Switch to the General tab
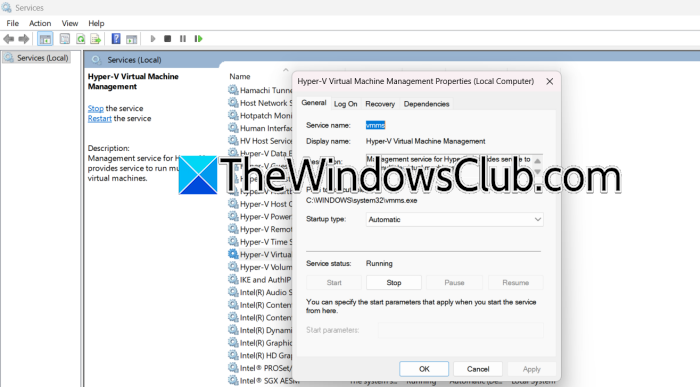700x387 pixels. (x=313, y=103)
